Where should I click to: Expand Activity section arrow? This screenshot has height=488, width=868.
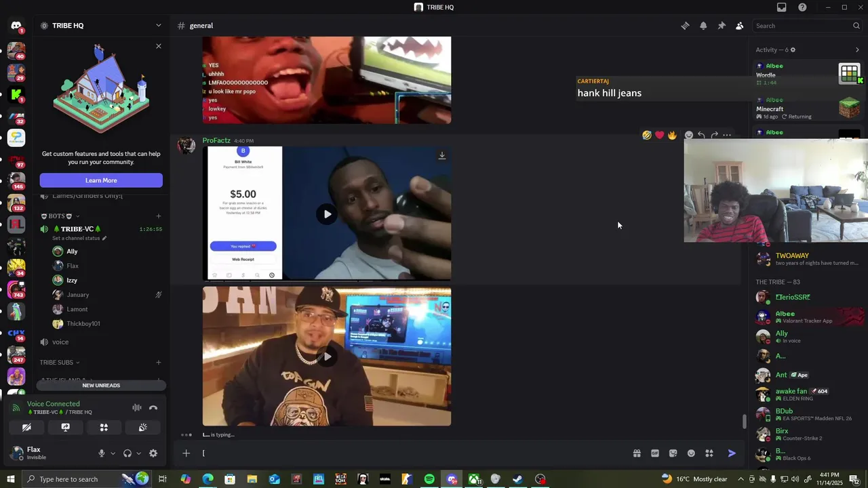coord(857,49)
